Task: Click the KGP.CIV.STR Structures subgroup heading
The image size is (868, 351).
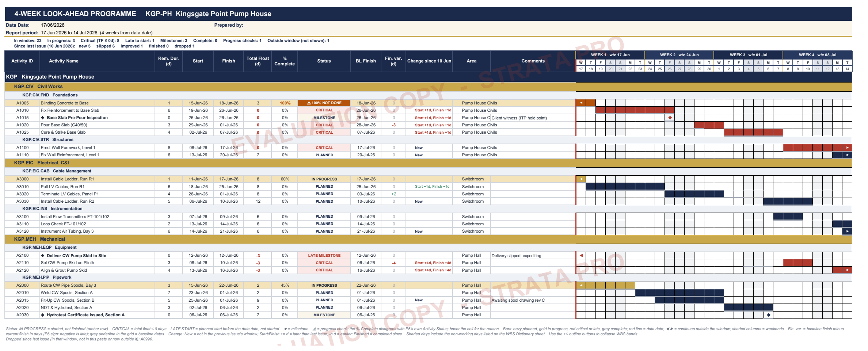Action: (48, 140)
